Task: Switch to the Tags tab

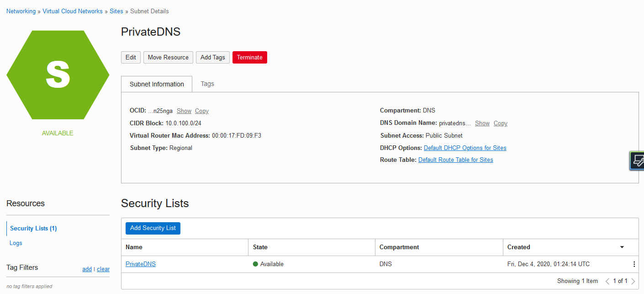Action: tap(207, 84)
